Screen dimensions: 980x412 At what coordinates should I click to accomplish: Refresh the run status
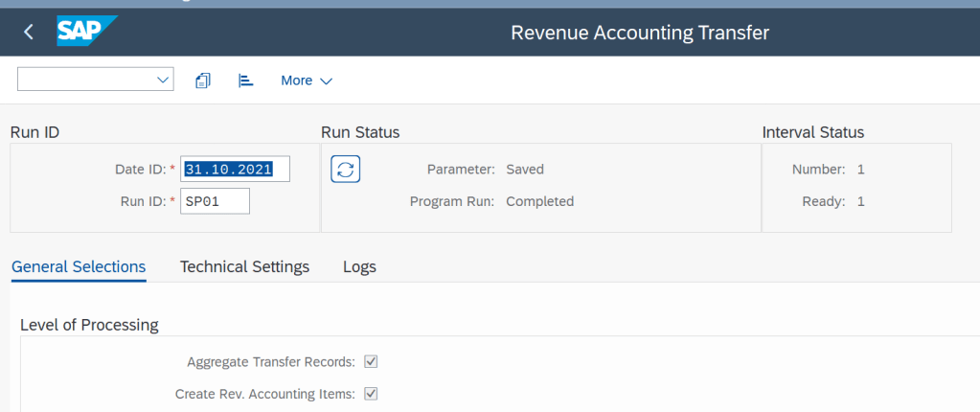pyautogui.click(x=345, y=170)
